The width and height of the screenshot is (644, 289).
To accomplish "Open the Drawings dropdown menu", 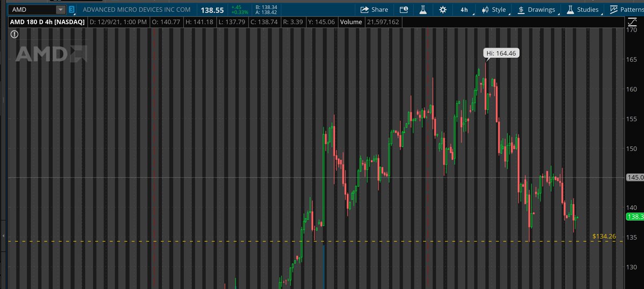I will point(537,10).
